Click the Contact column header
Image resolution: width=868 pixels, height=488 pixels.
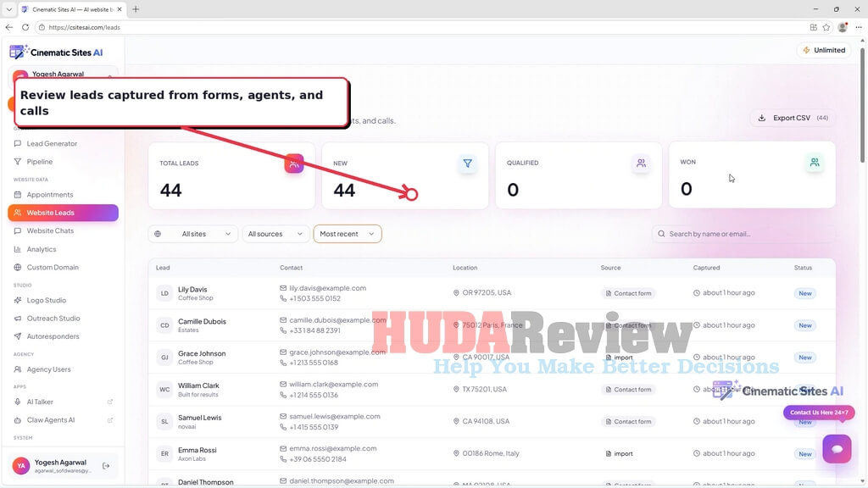tap(292, 268)
